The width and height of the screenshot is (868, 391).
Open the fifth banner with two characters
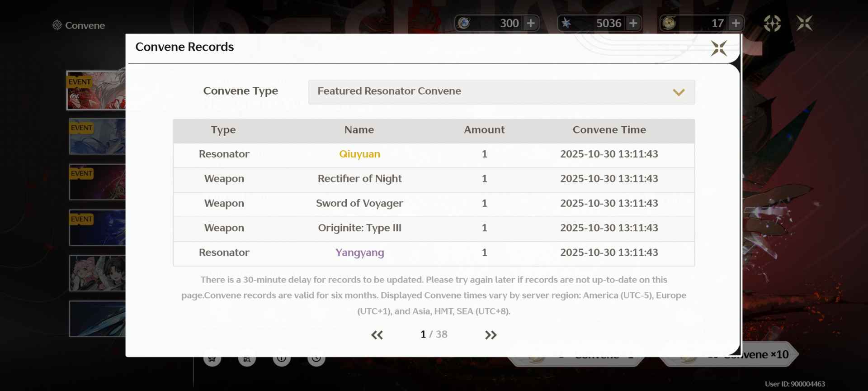(x=97, y=273)
